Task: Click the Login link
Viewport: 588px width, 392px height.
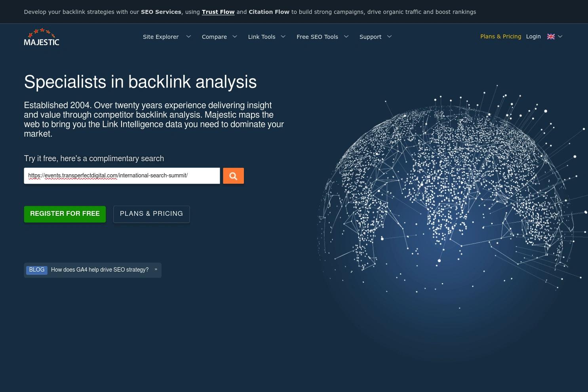Action: coord(533,36)
